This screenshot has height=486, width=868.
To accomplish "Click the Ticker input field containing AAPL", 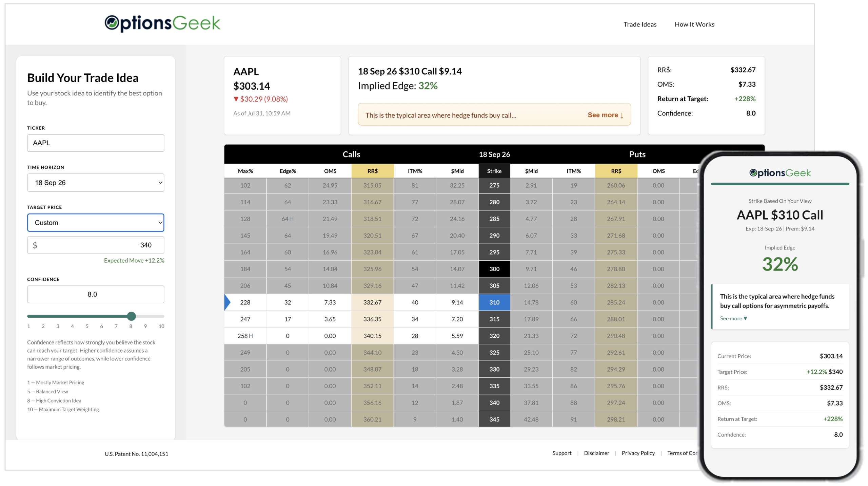I will pos(96,143).
